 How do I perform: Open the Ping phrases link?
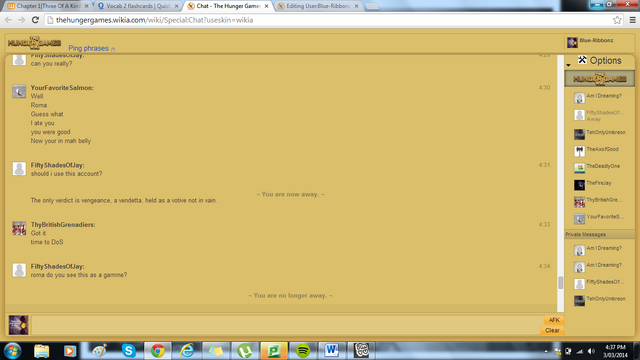pos(89,48)
